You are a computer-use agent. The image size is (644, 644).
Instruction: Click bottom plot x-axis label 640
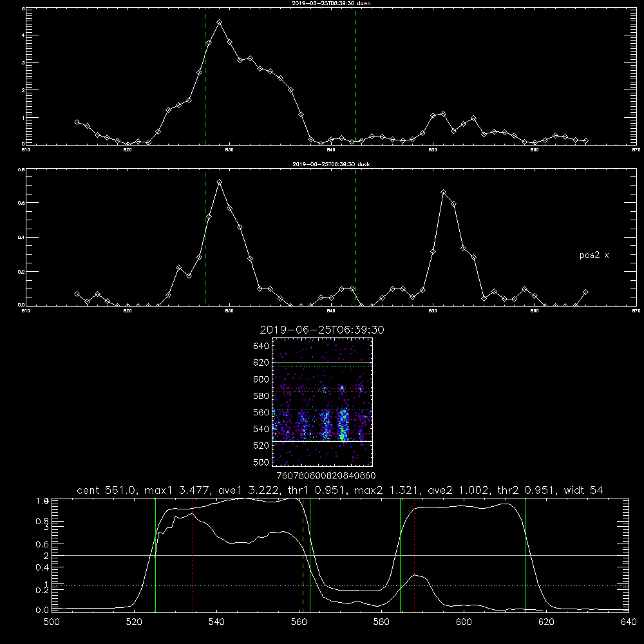pyautogui.click(x=629, y=622)
